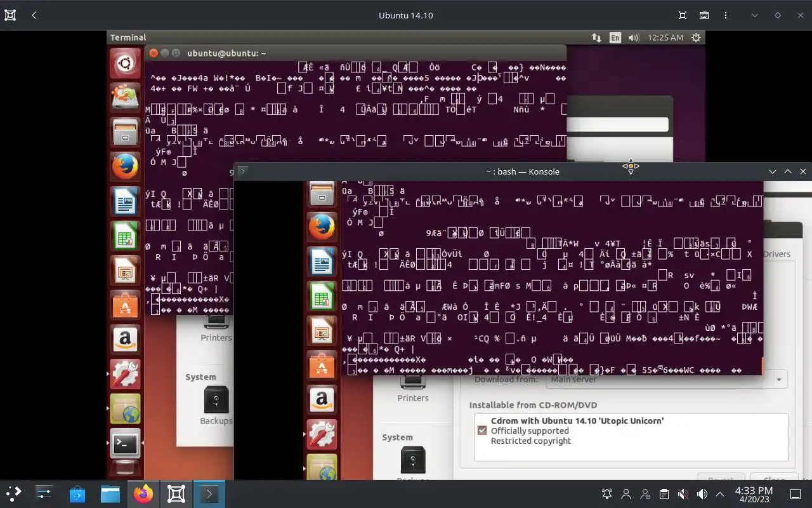Open the clipboard tray icon
This screenshot has width=812, height=508.
664,493
